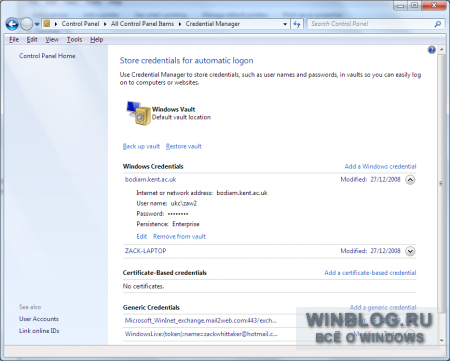Viewport: 450px width, 361px height.
Task: Select the Microsoft_WinInet_exchange.mail2web.com credential
Action: tap(201, 320)
